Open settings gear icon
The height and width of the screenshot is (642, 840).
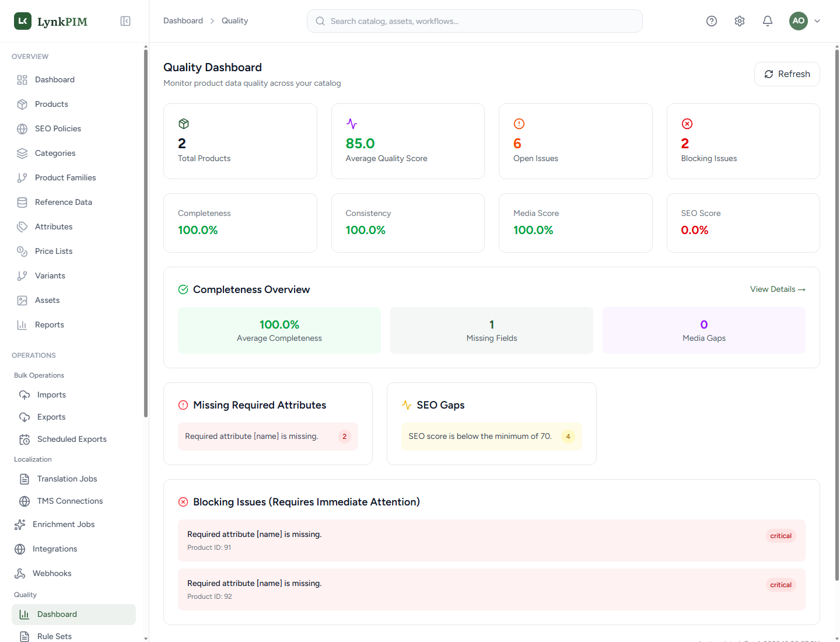pos(740,21)
